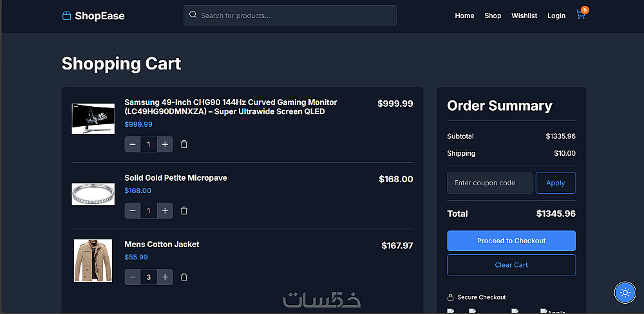Image resolution: width=644 pixels, height=314 pixels.
Task: Open the cart icon in header
Action: (x=581, y=15)
